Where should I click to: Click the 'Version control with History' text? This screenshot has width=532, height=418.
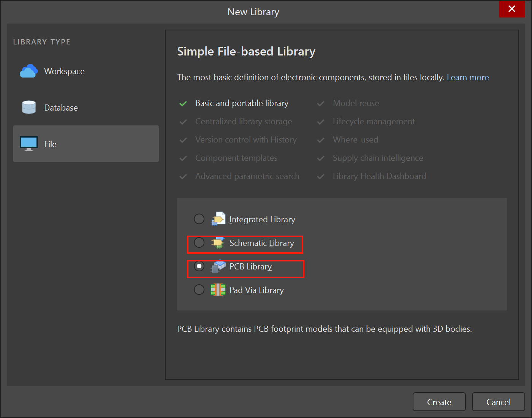246,140
